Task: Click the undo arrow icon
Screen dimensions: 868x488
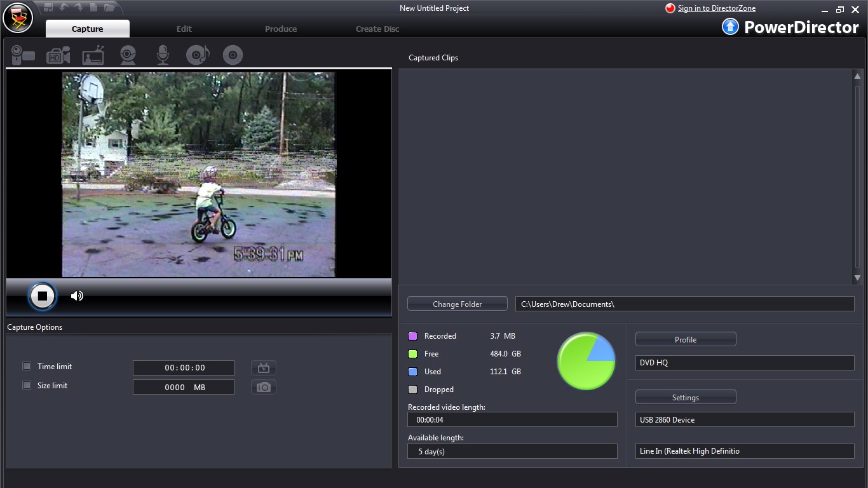Action: pos(64,7)
